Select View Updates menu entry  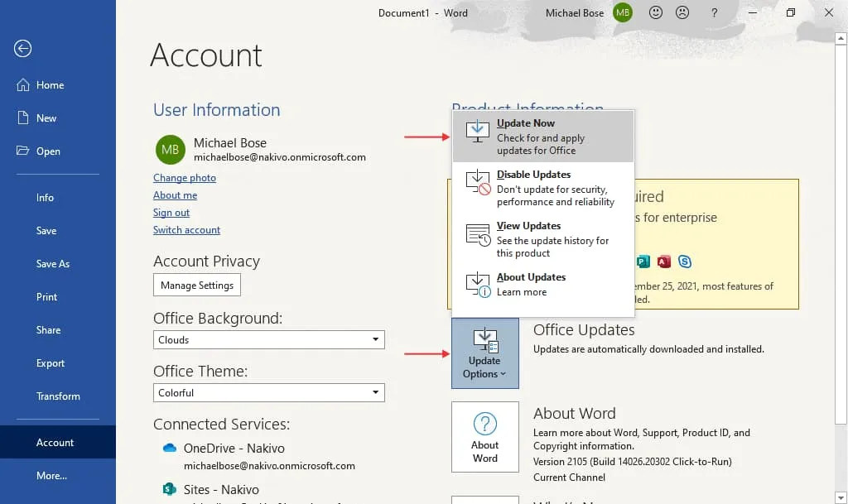coord(542,239)
